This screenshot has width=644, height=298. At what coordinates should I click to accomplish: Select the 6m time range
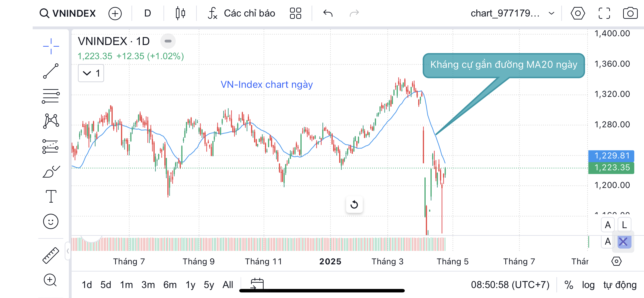point(170,285)
